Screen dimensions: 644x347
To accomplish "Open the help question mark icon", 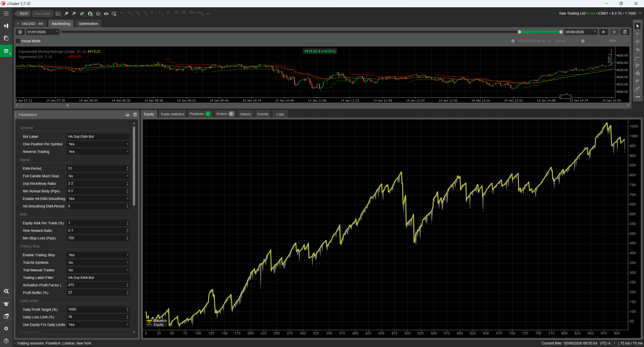I will tap(6, 341).
